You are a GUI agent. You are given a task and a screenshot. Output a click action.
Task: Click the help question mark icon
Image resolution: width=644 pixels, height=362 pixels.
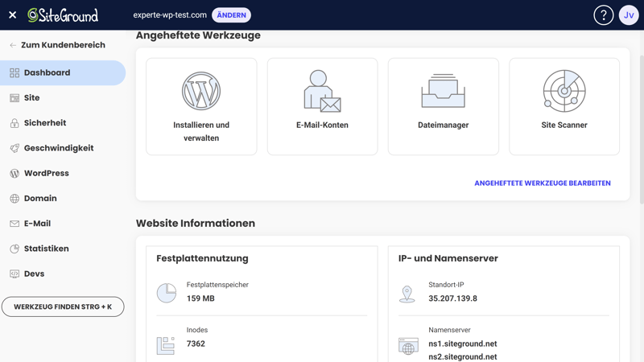click(603, 15)
